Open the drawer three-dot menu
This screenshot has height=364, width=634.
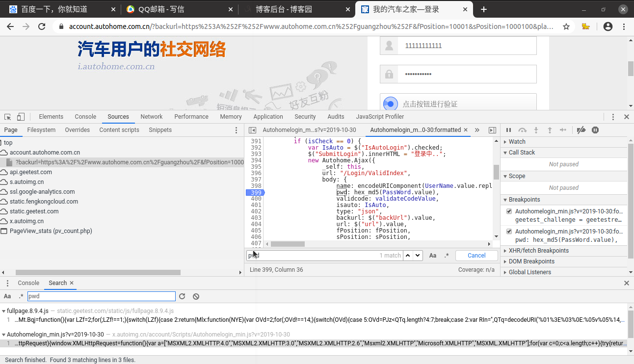7,283
